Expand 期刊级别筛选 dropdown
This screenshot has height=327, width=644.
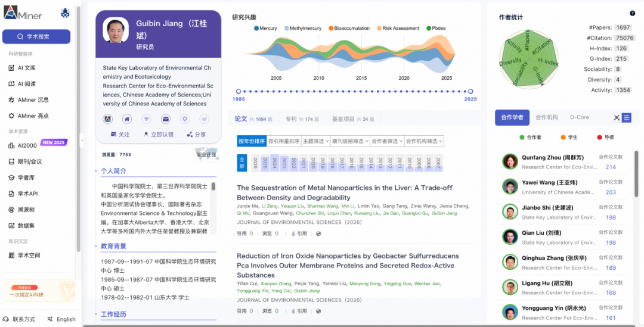(349, 141)
